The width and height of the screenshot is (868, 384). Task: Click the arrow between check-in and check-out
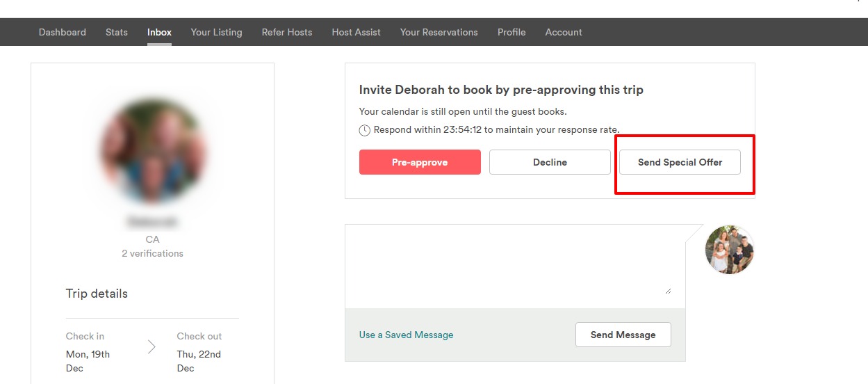(x=152, y=346)
